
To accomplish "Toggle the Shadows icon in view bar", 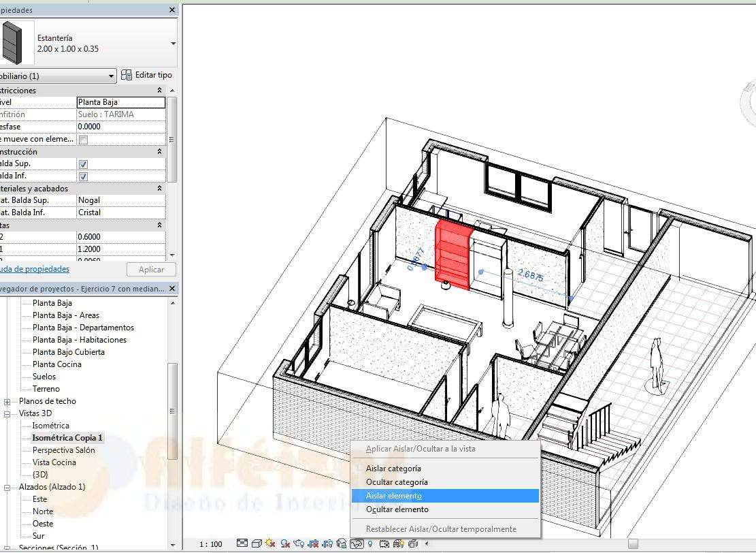I will 286,543.
